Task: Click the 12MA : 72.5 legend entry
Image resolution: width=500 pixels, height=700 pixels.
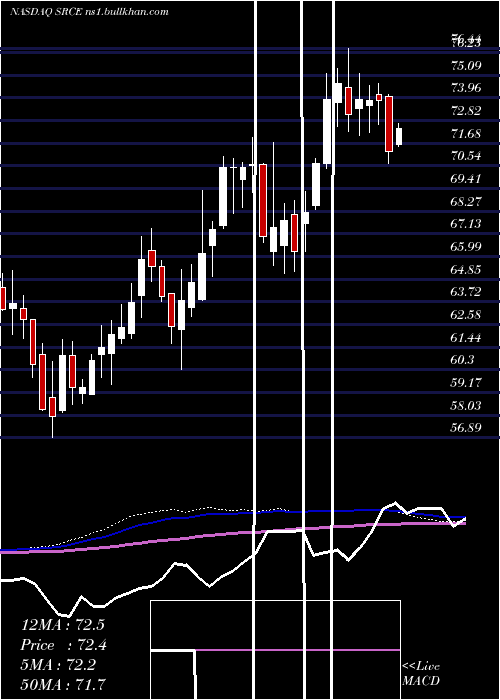Action: 62,625
